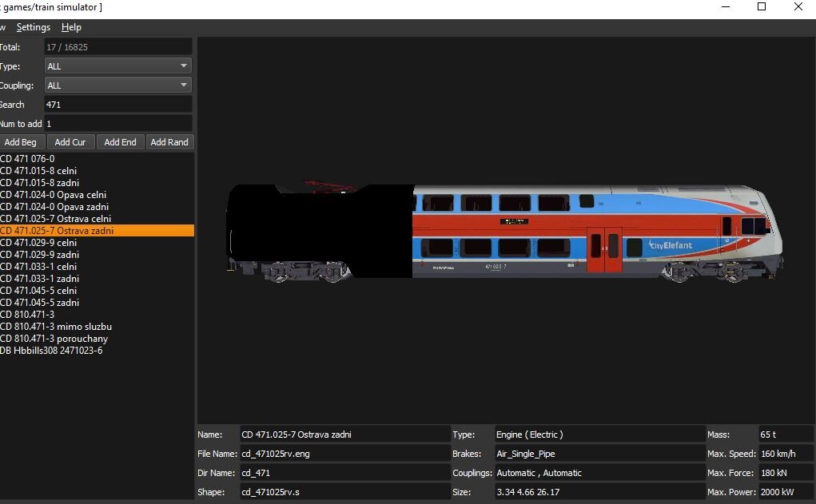
Task: Click the Brakes field Air_Single_Pipe
Action: click(x=599, y=454)
